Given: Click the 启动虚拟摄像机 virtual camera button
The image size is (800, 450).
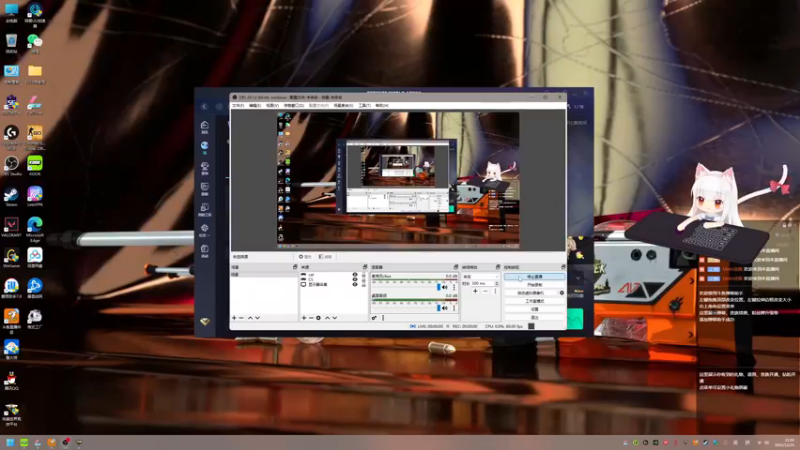Looking at the screenshot, I should pyautogui.click(x=531, y=293).
